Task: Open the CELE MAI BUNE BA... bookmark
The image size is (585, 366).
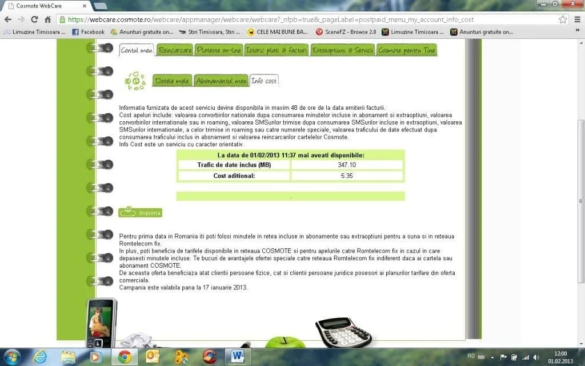Action: click(278, 32)
